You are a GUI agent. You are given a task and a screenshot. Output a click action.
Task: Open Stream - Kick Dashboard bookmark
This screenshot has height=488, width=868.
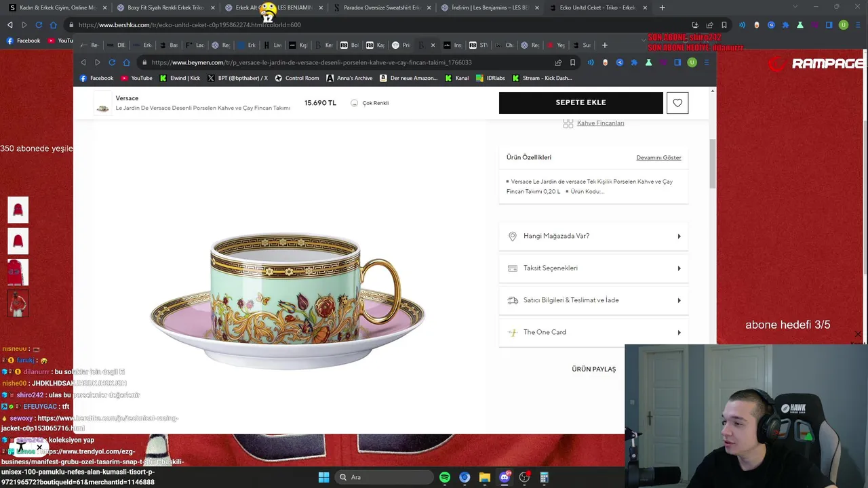pyautogui.click(x=542, y=78)
